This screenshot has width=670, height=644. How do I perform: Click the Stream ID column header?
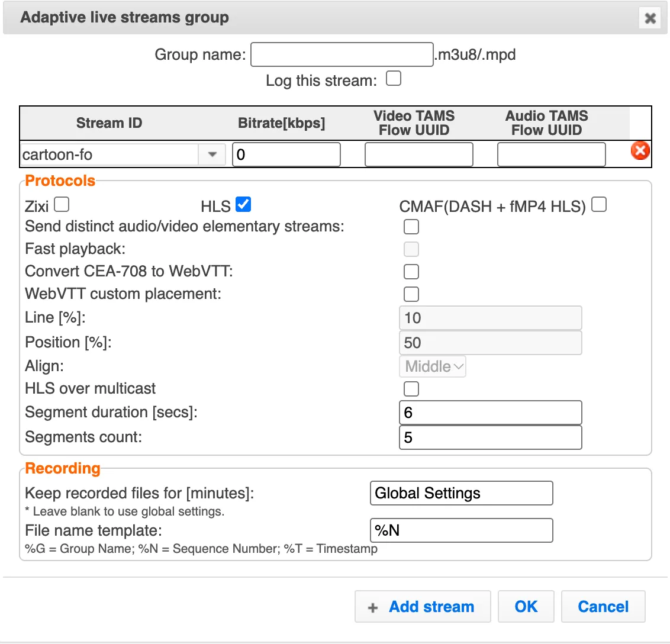[x=109, y=123]
